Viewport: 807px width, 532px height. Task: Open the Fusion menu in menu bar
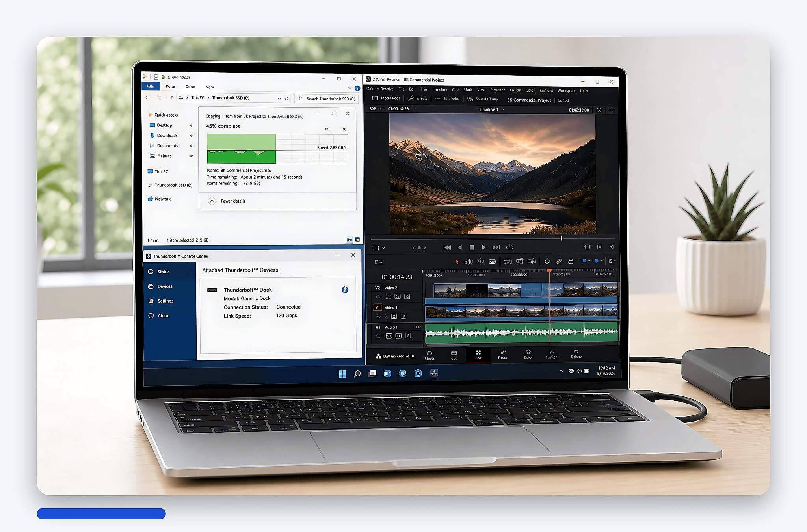pyautogui.click(x=515, y=90)
